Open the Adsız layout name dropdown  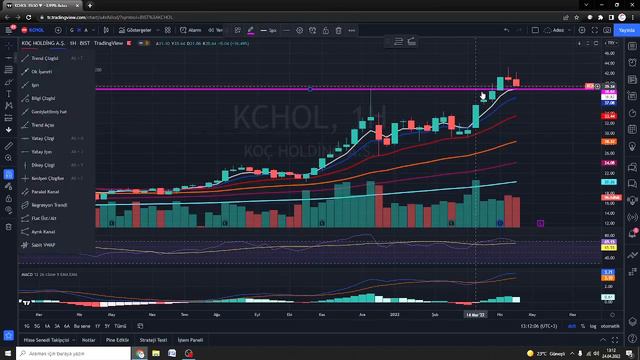pos(557,30)
